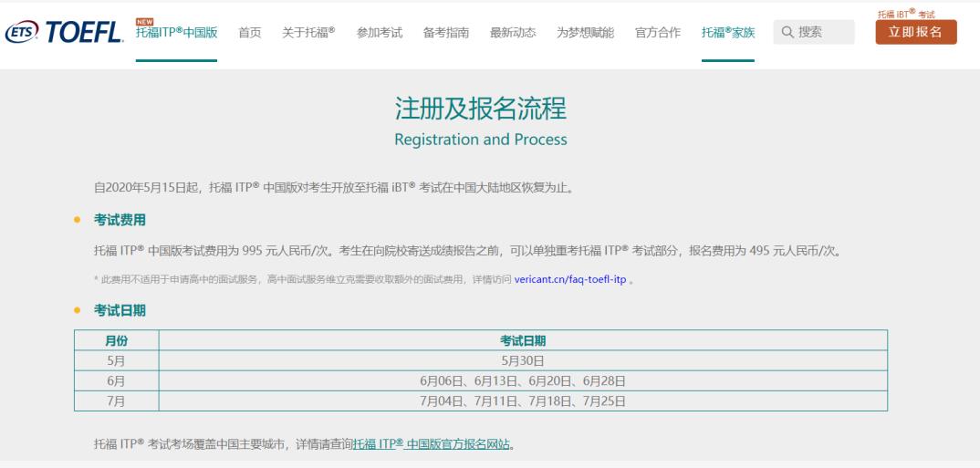Click the 5月30日 date cell
The image size is (980, 468).
[523, 360]
